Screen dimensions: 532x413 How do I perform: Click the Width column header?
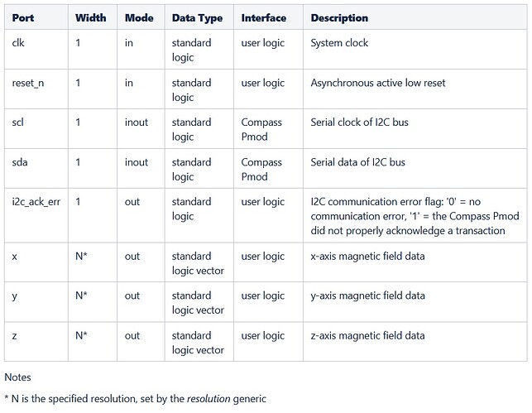click(90, 18)
